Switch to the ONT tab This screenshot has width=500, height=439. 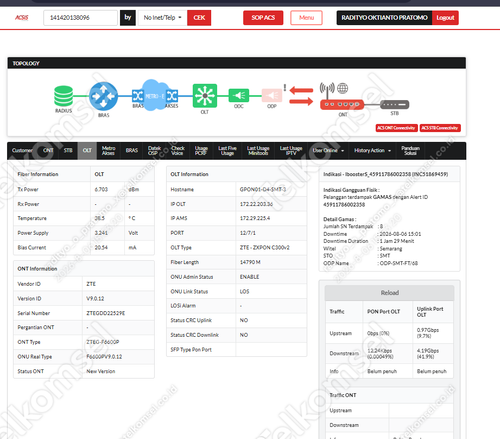coord(48,151)
